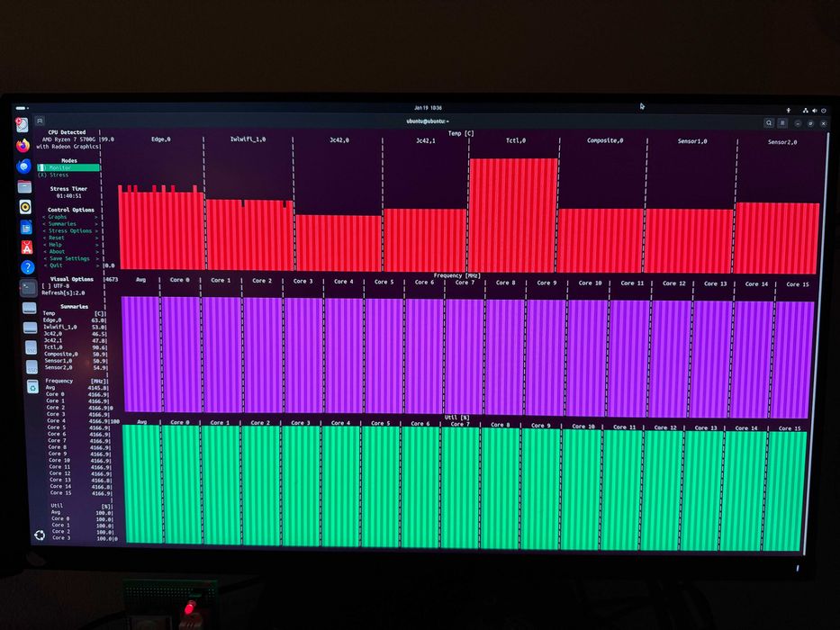Open LibreOffice Writer from the dock
840x630 pixels.
26,227
